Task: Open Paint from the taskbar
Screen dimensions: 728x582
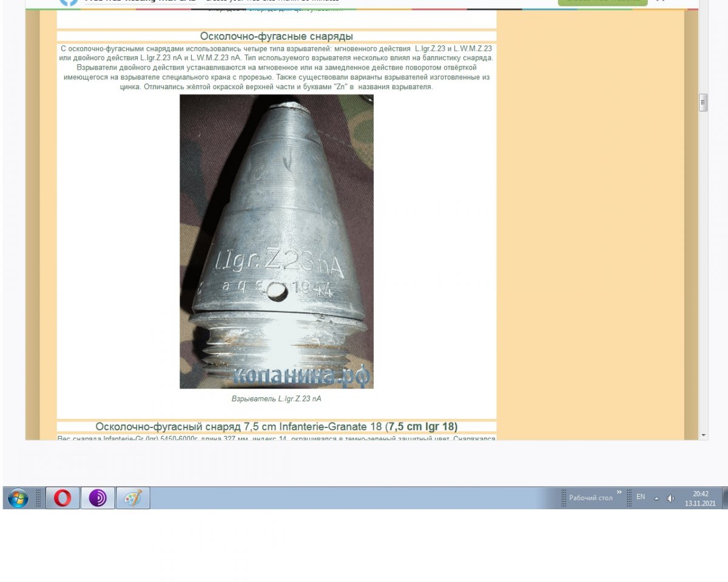Action: click(x=133, y=498)
